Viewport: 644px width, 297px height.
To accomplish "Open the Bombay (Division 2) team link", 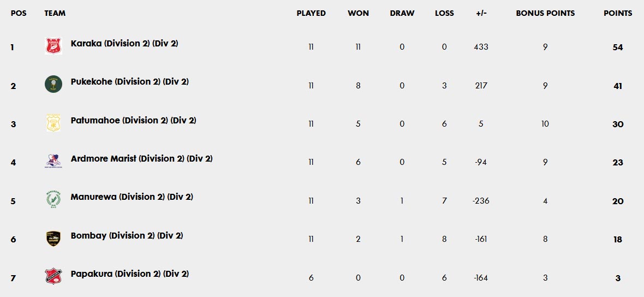I will pos(127,236).
